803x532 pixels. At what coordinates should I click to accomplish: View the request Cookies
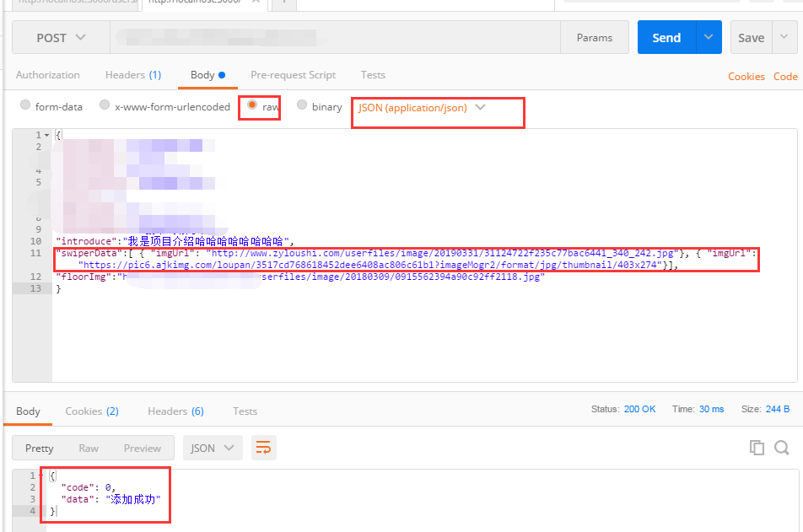click(746, 76)
